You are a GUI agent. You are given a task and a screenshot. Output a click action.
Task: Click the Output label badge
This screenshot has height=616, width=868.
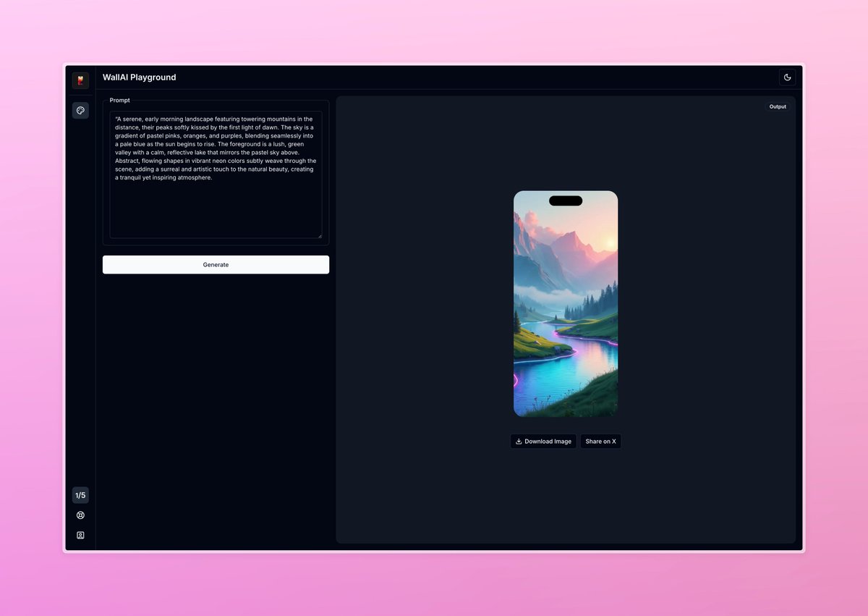(778, 106)
